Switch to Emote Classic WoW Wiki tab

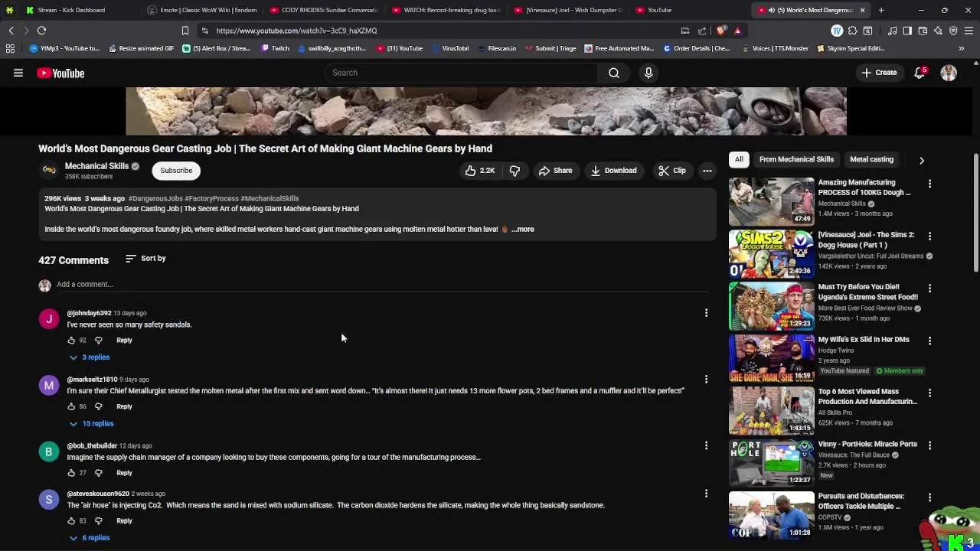coord(201,10)
